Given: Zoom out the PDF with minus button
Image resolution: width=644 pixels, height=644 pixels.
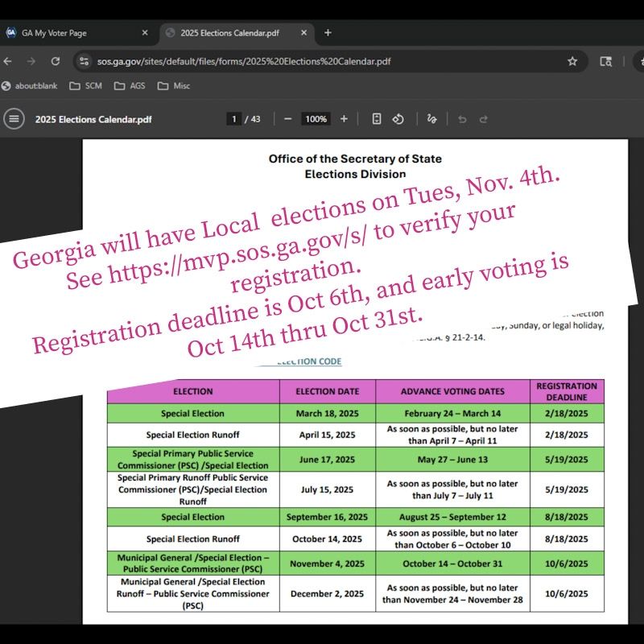Looking at the screenshot, I should pos(288,119).
